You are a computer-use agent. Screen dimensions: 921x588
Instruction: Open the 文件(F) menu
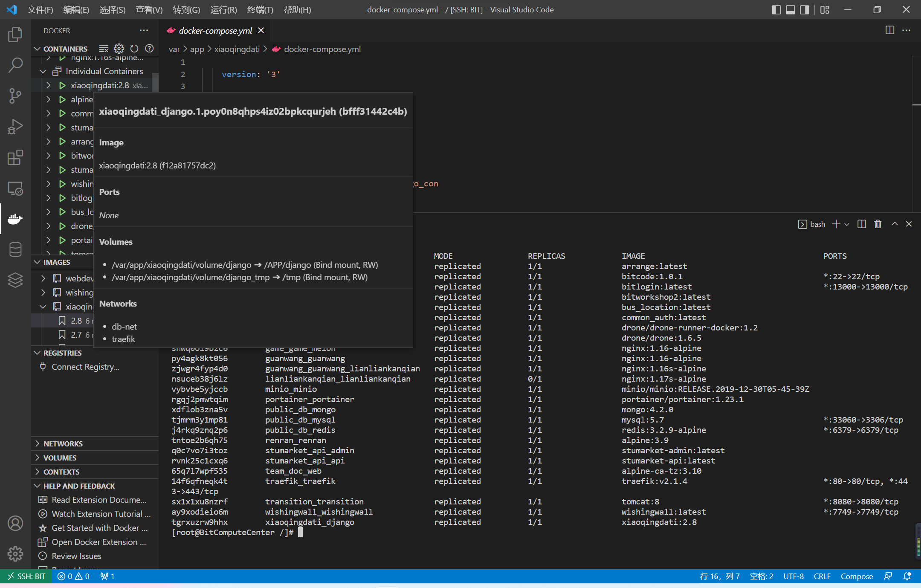(41, 10)
